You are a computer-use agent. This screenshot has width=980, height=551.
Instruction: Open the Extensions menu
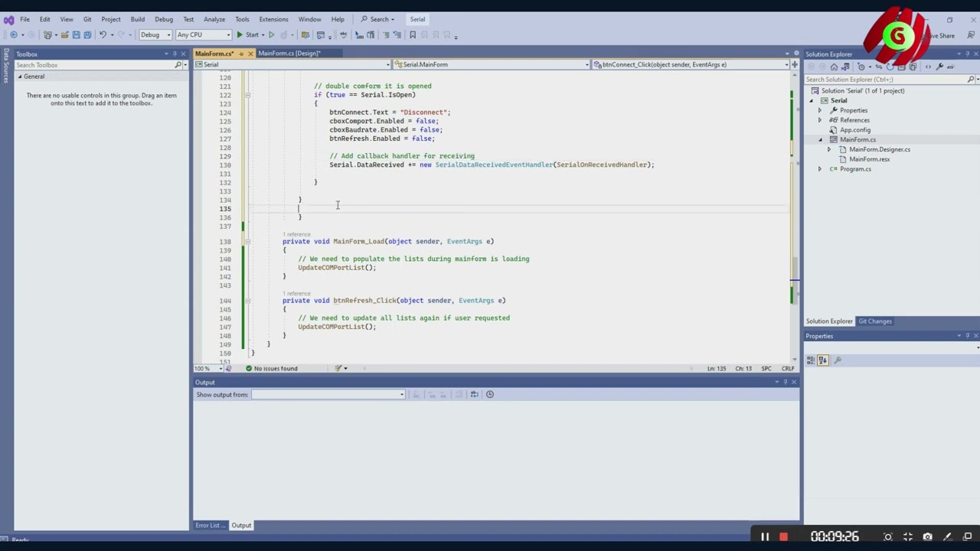coord(273,19)
